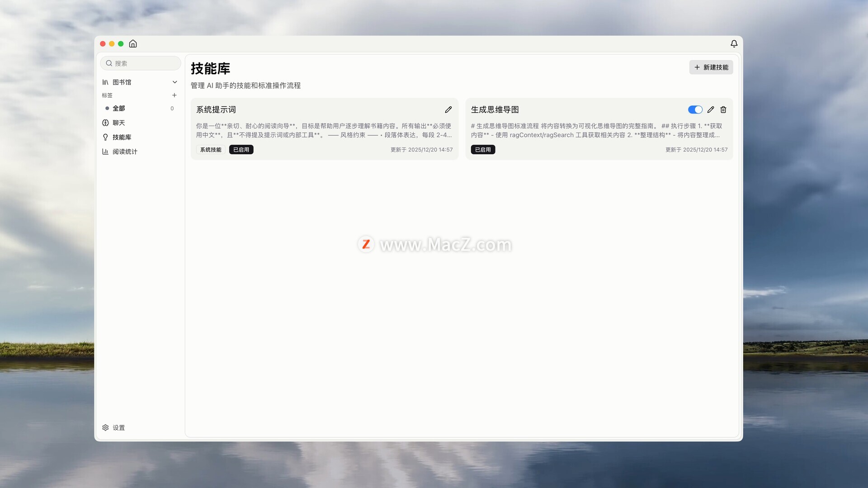Screen dimensions: 868x488
Task: Click the 新建技能 button
Action: click(x=711, y=67)
